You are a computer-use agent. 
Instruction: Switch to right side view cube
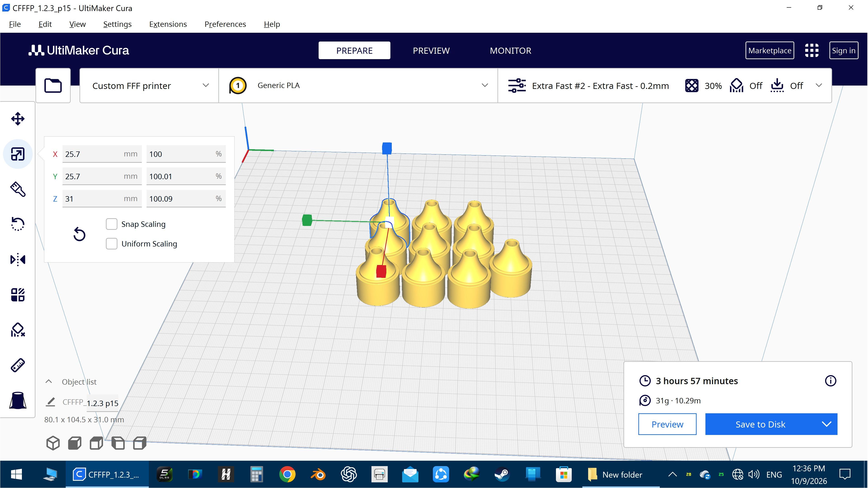tap(140, 443)
